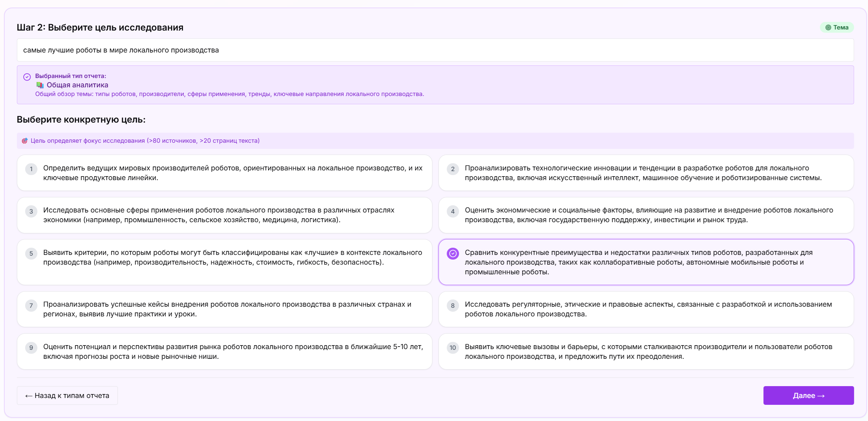Select goal 2 about технологические инновации
Viewport: 868px width, 421px height.
pos(646,173)
